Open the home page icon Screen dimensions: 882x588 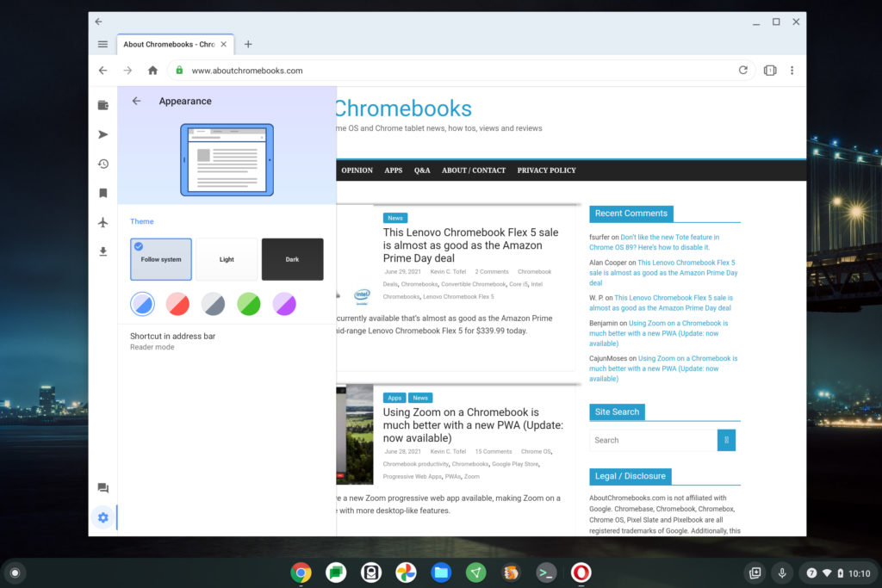(152, 71)
